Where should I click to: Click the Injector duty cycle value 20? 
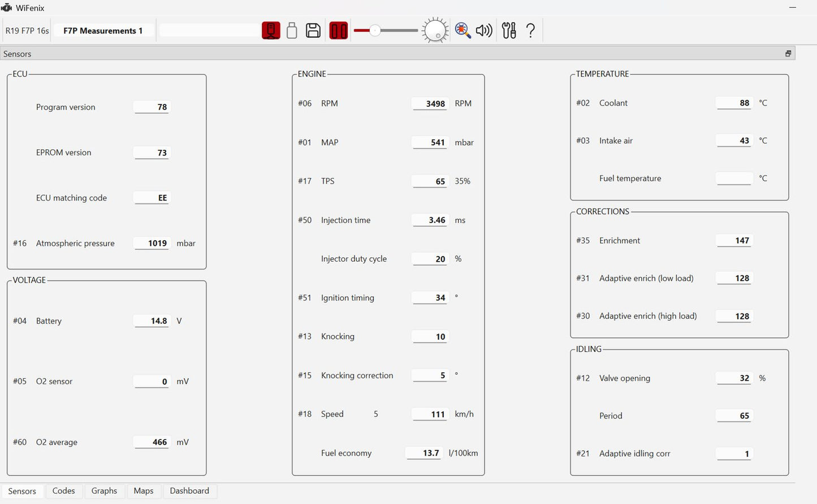(430, 259)
